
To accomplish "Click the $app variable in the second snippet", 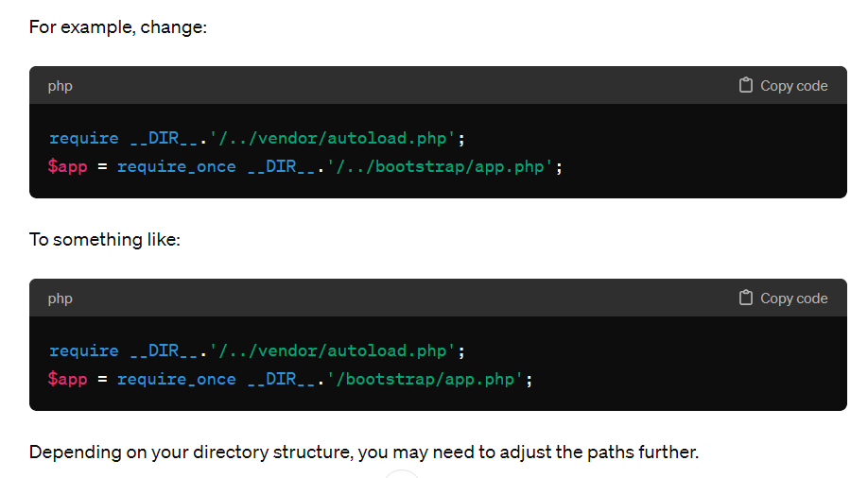I will point(66,379).
